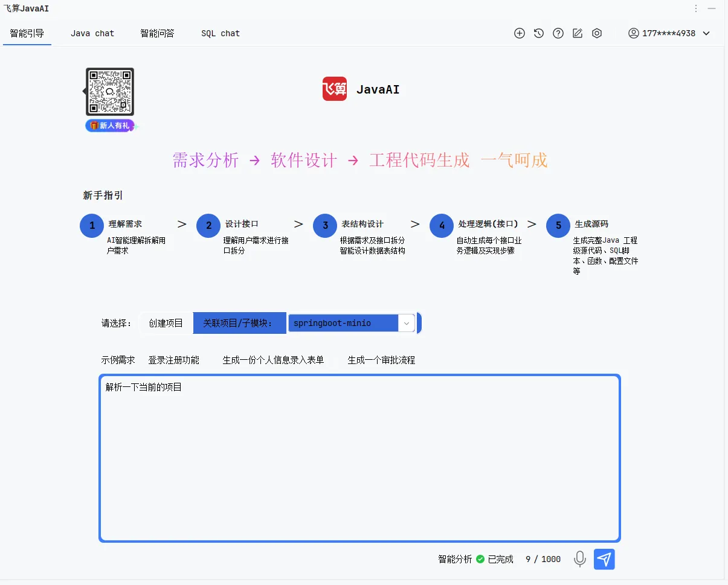Click the 工程代码生成 headline text
The width and height of the screenshot is (728, 585).
pos(419,160)
